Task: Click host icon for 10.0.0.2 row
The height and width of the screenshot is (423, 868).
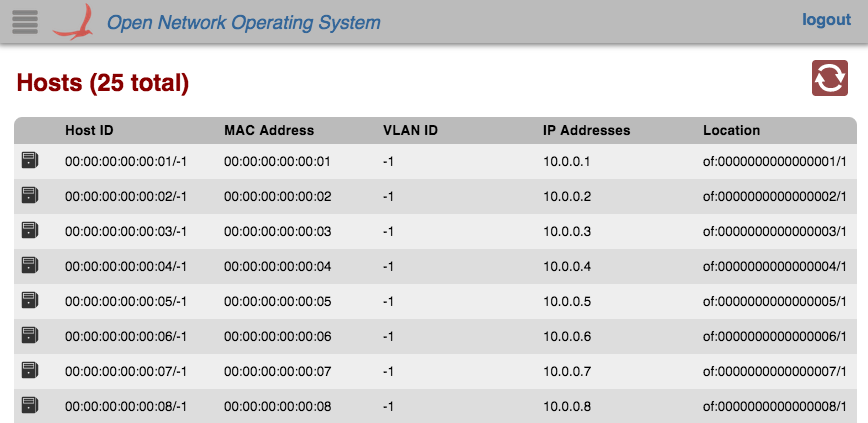Action: (x=30, y=195)
